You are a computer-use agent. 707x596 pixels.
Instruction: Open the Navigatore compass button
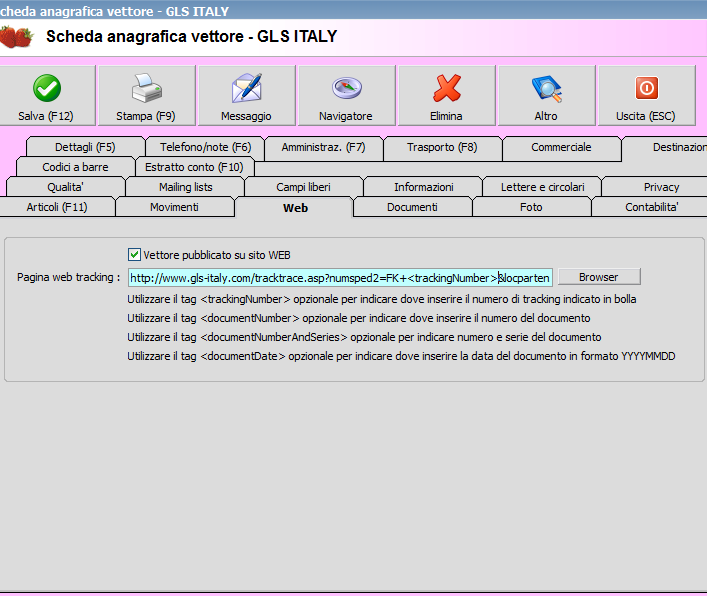point(346,95)
